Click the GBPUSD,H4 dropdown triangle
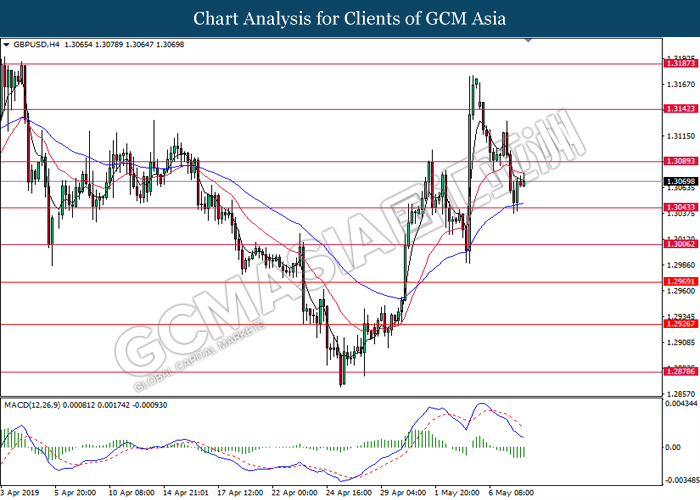 point(6,45)
